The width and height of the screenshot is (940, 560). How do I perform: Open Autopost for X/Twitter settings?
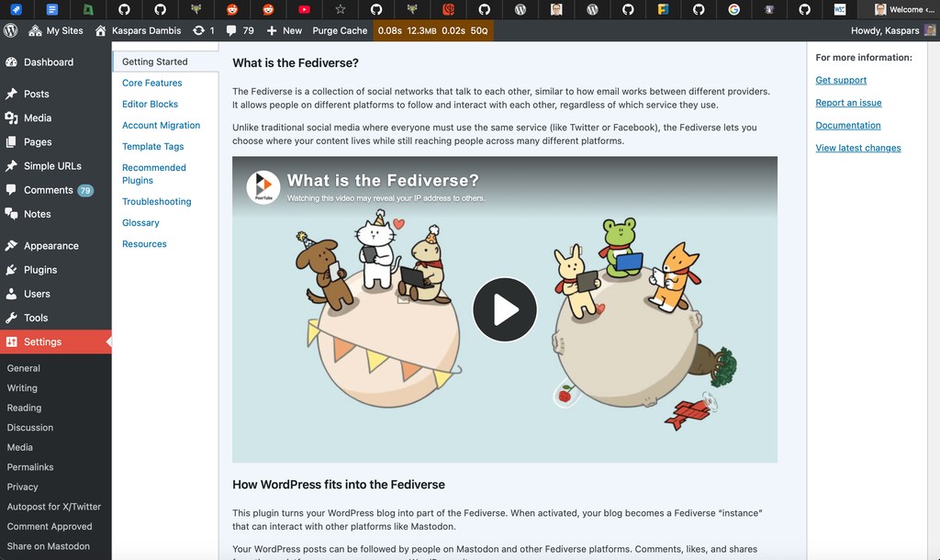[x=54, y=507]
